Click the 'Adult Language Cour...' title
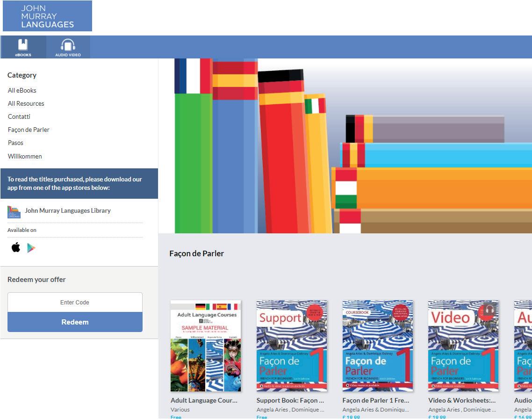 pyautogui.click(x=204, y=400)
